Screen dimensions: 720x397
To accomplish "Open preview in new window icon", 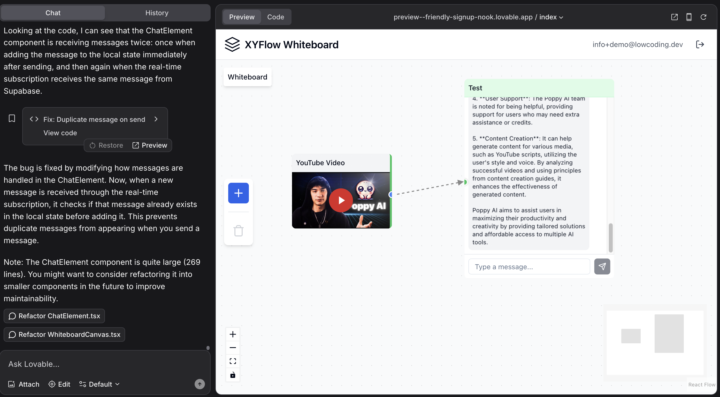I will [674, 17].
